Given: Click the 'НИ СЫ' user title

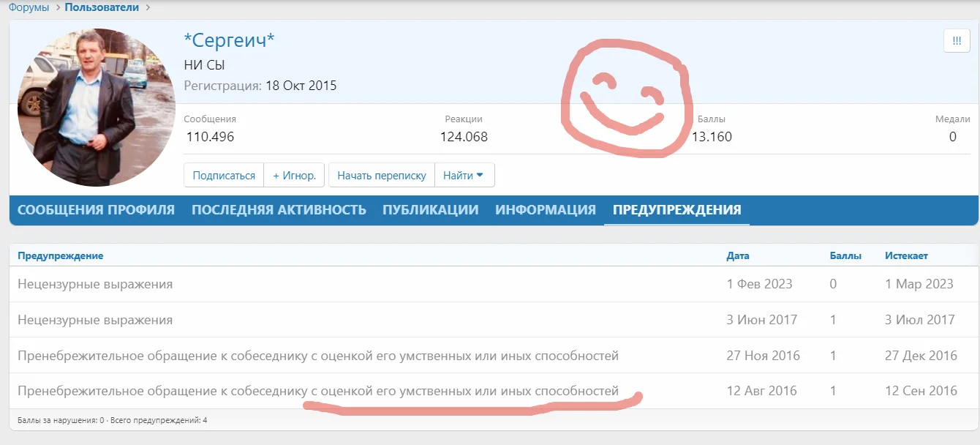Looking at the screenshot, I should tap(205, 65).
